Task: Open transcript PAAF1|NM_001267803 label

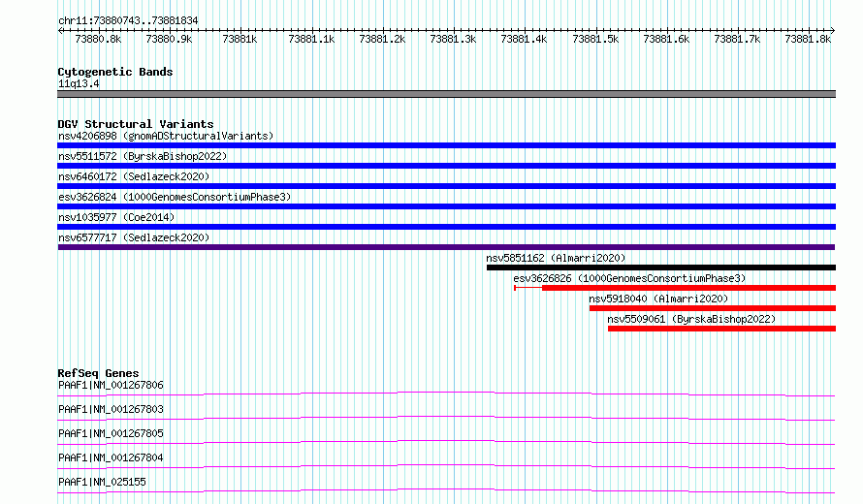Action: coord(111,409)
